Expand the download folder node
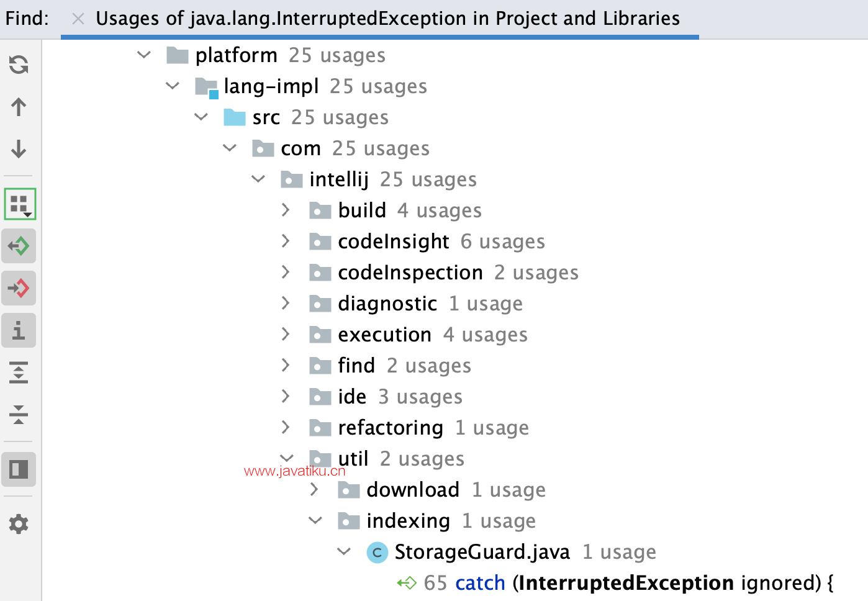 pyautogui.click(x=314, y=489)
